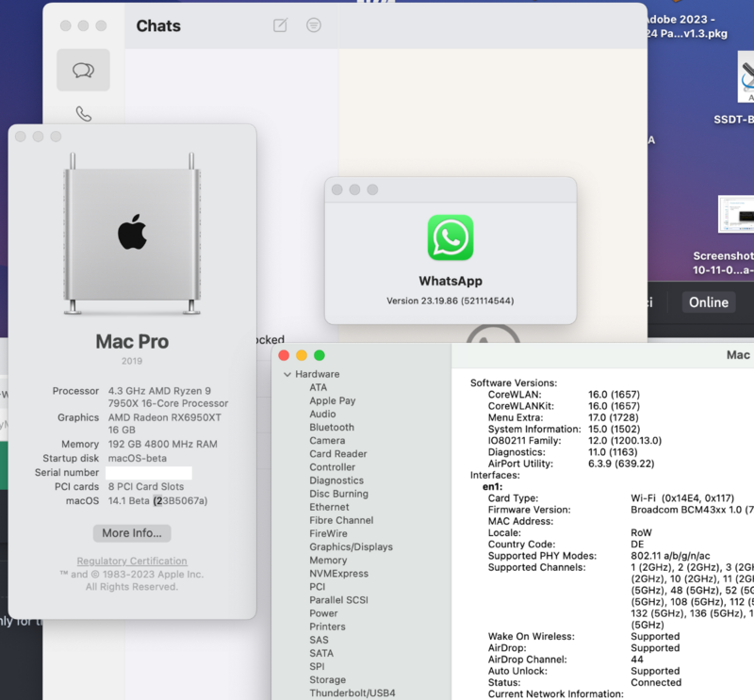Select Thunderbolt/USB4 in Hardware list
The width and height of the screenshot is (754, 700).
pyautogui.click(x=352, y=693)
